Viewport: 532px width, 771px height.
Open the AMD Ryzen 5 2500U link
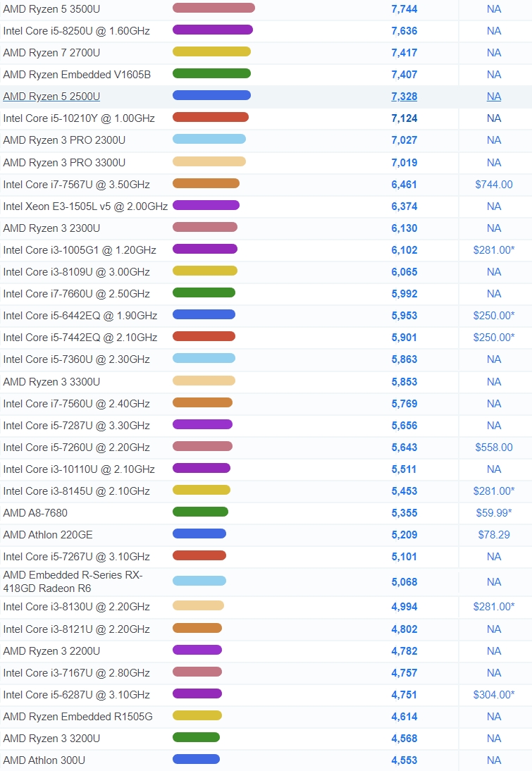(51, 97)
